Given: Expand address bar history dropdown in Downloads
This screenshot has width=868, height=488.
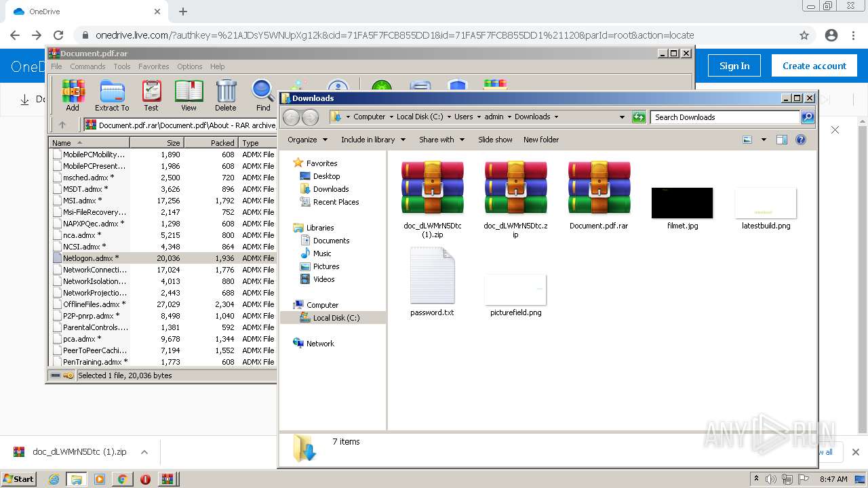Looking at the screenshot, I should click(622, 117).
